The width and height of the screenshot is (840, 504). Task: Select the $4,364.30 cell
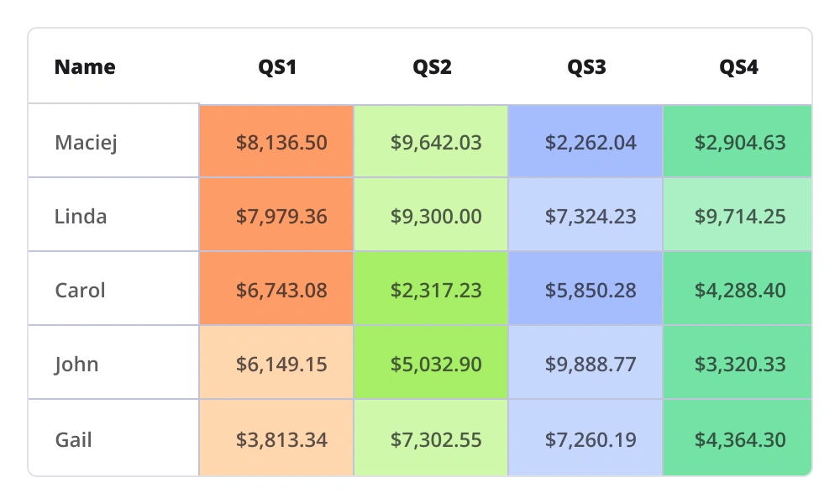[x=740, y=439]
